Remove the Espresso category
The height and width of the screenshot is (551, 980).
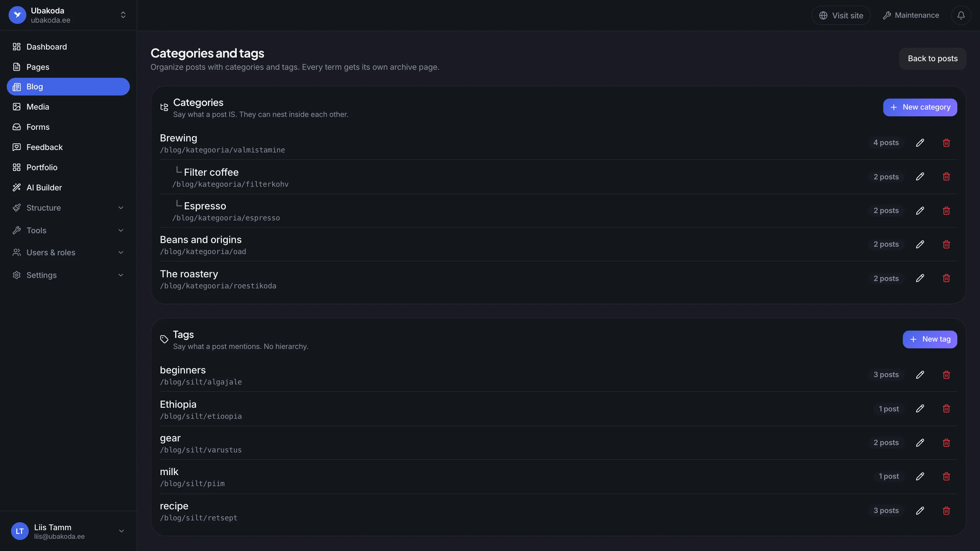tap(947, 211)
